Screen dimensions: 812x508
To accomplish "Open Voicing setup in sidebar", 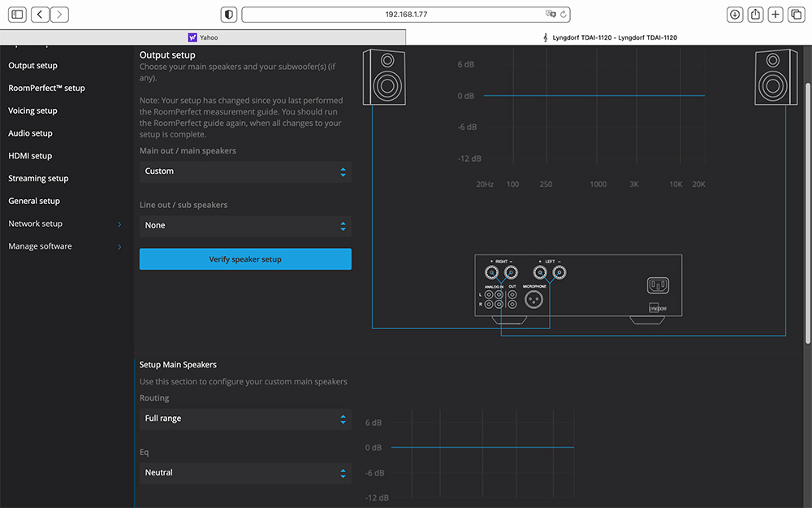I will pos(32,111).
